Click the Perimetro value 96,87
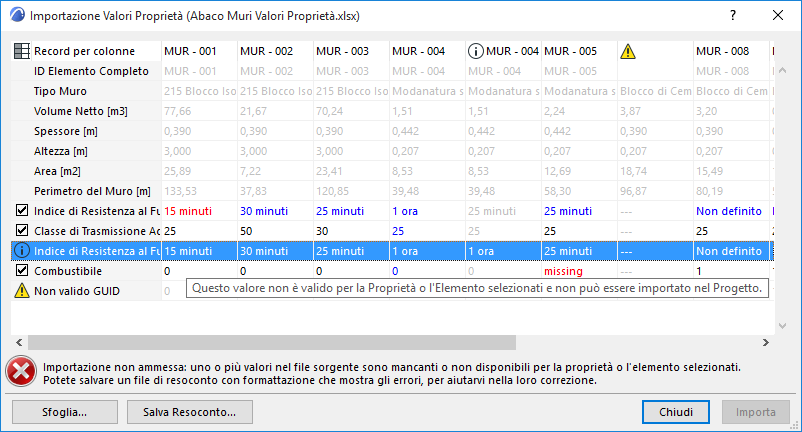The width and height of the screenshot is (802, 432). [633, 191]
